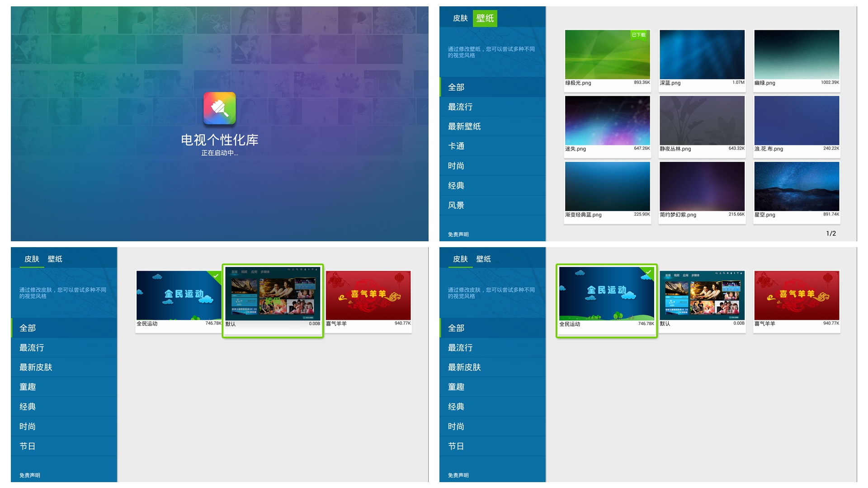The width and height of the screenshot is (868, 488).
Task: Click the 1/2 page indicator
Action: (831, 233)
